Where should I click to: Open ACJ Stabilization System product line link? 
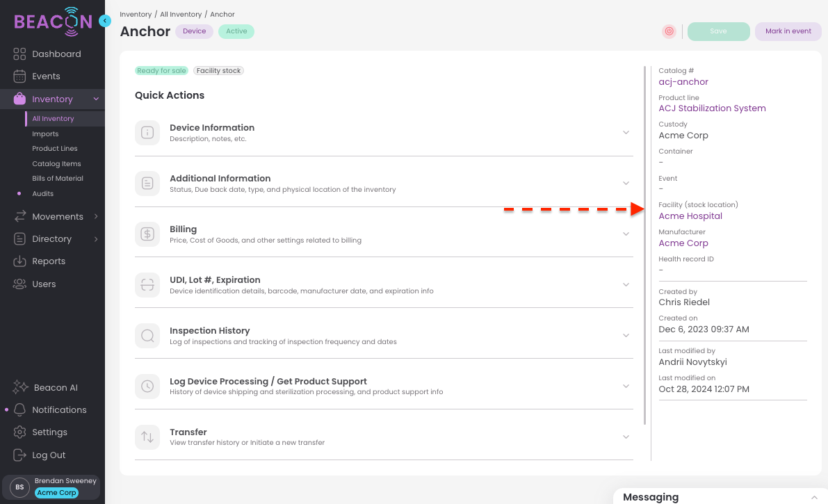click(x=712, y=108)
